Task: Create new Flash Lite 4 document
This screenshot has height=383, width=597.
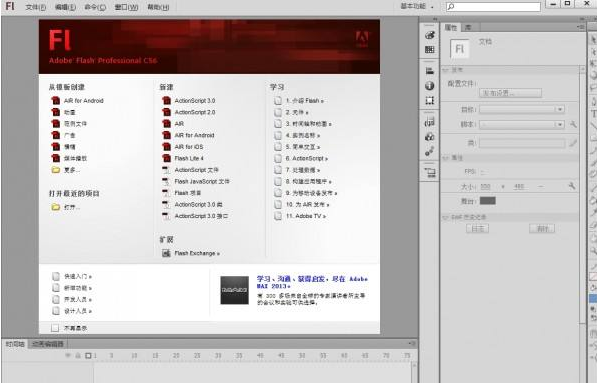Action: (183, 158)
